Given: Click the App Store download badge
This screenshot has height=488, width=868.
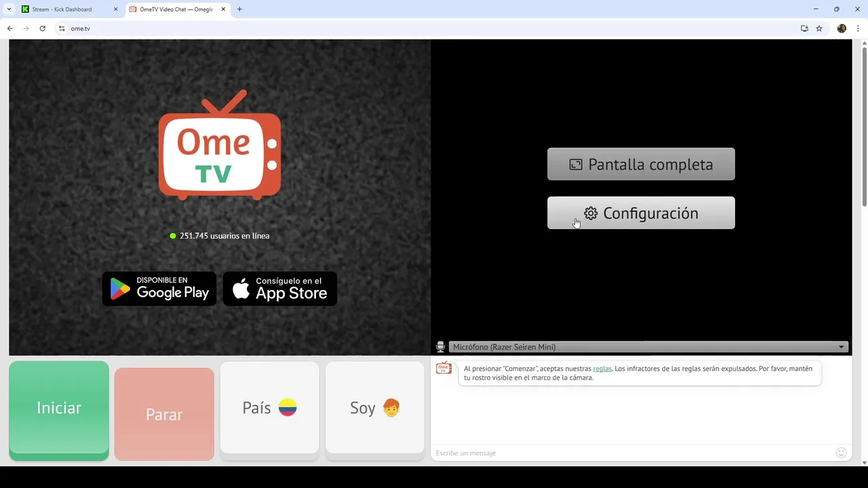Looking at the screenshot, I should pyautogui.click(x=280, y=289).
